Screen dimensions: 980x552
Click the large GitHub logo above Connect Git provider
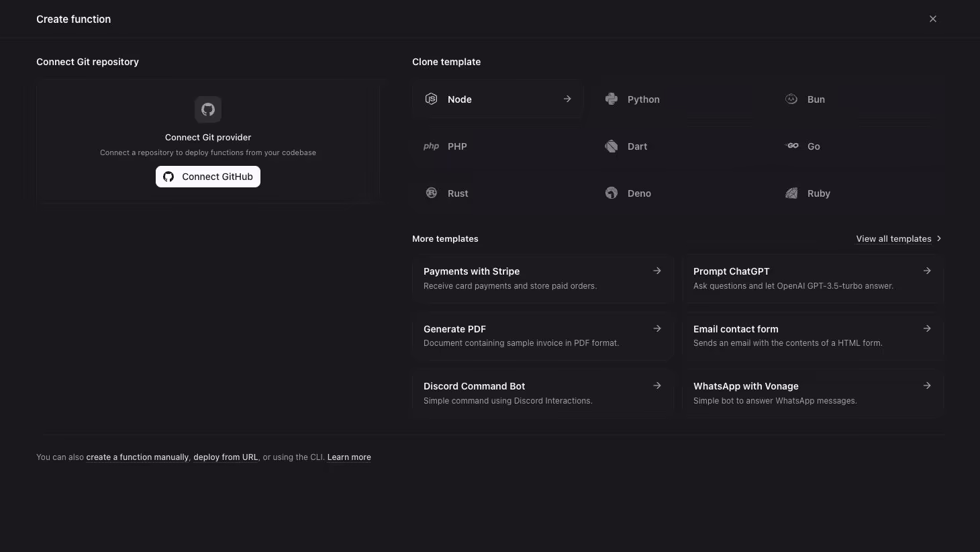tap(208, 109)
